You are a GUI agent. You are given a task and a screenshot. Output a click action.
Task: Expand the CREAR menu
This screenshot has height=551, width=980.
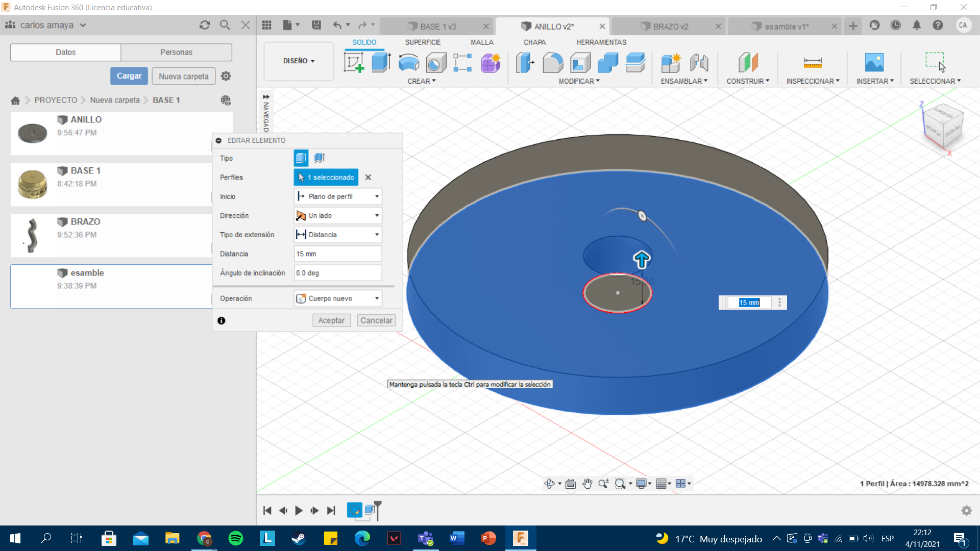(422, 81)
